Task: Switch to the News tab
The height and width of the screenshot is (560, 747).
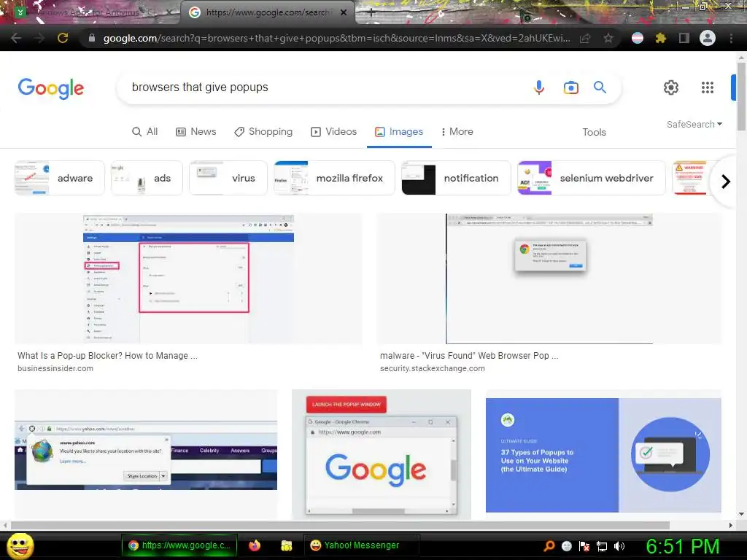Action: [196, 131]
